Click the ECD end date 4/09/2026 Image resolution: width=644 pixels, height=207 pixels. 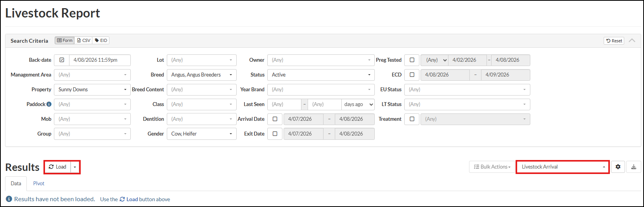(x=506, y=75)
